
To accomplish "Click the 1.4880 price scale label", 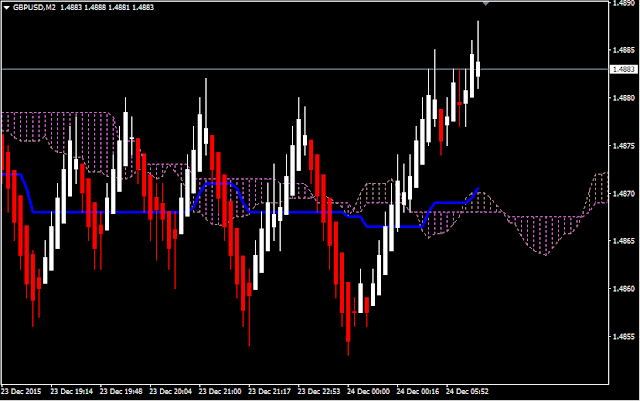I will click(x=624, y=98).
